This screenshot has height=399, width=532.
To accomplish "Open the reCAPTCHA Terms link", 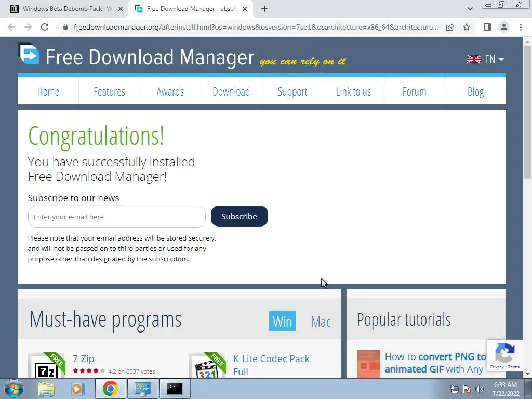I will [514, 367].
